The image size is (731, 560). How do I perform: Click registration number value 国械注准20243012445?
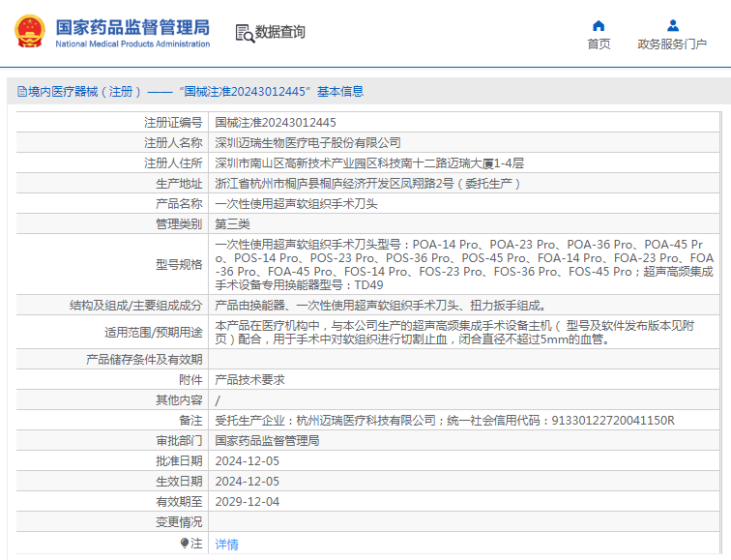pos(276,123)
